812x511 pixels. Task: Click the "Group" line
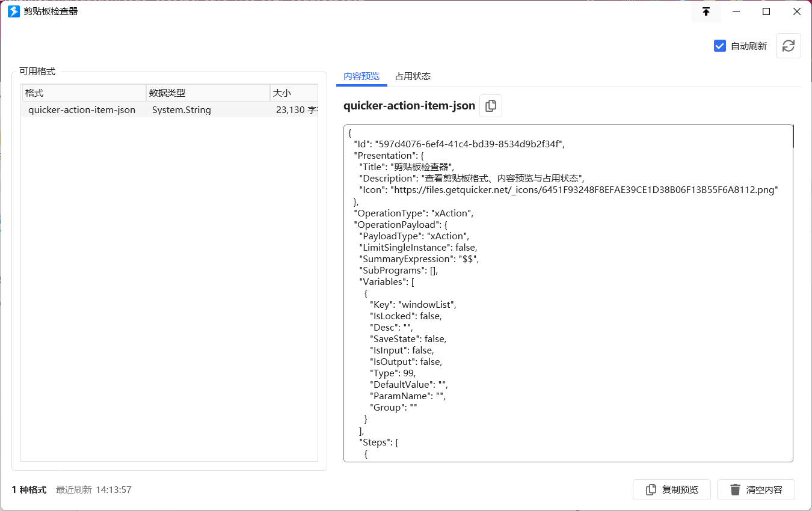coord(393,408)
